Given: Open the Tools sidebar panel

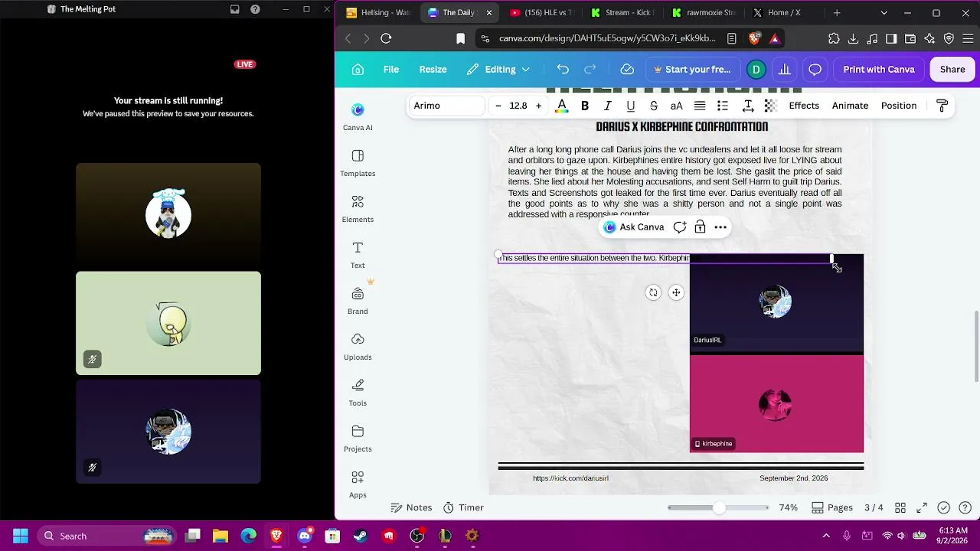Looking at the screenshot, I should pyautogui.click(x=358, y=393).
